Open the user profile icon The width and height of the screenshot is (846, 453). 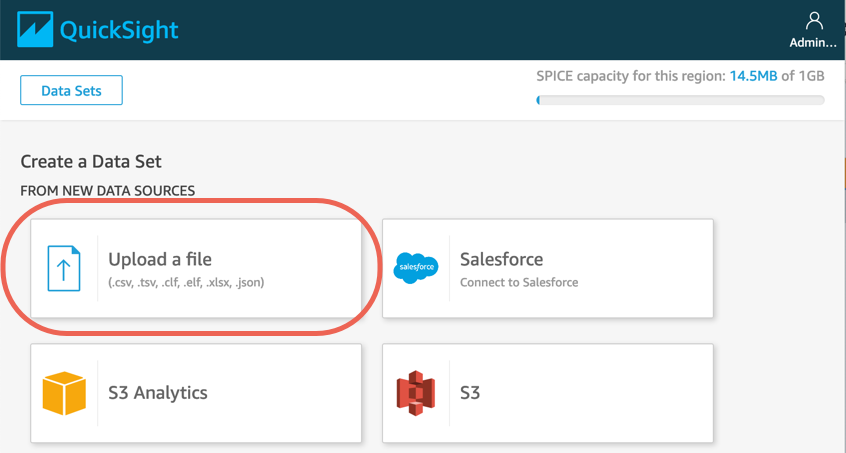pos(813,21)
